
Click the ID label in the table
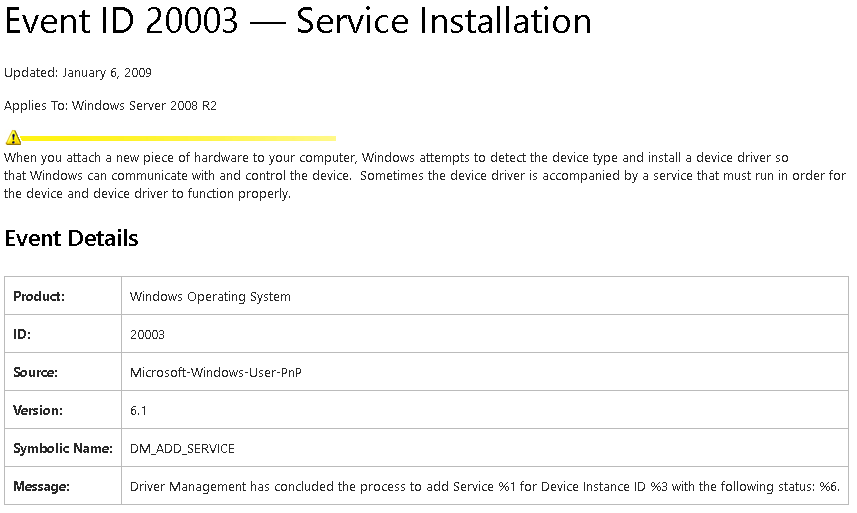click(22, 334)
